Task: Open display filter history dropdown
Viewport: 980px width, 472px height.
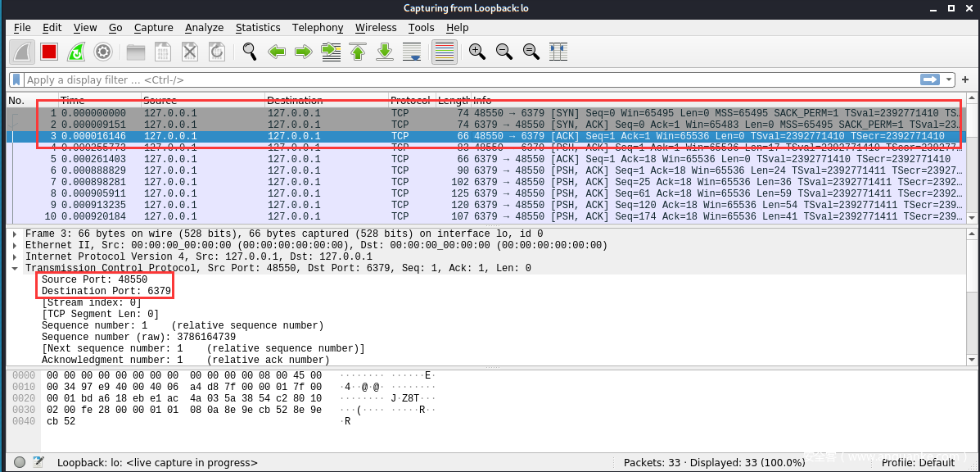Action: (950, 79)
